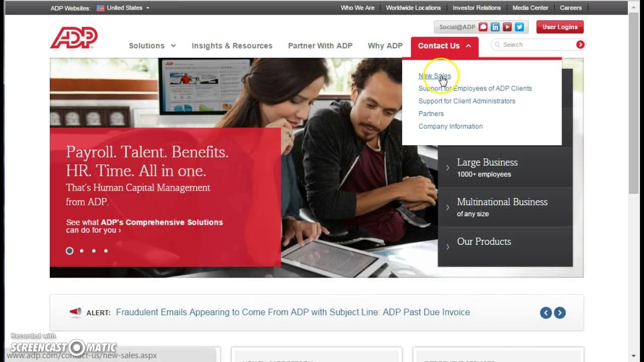Viewport: 644px width, 362px height.
Task: Open the ADP chat social icon
Action: (x=483, y=27)
